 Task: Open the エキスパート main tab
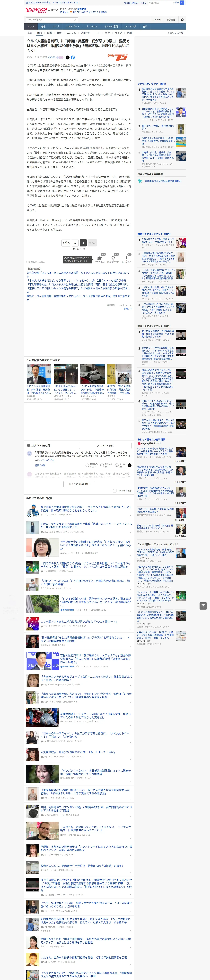pos(72,26)
